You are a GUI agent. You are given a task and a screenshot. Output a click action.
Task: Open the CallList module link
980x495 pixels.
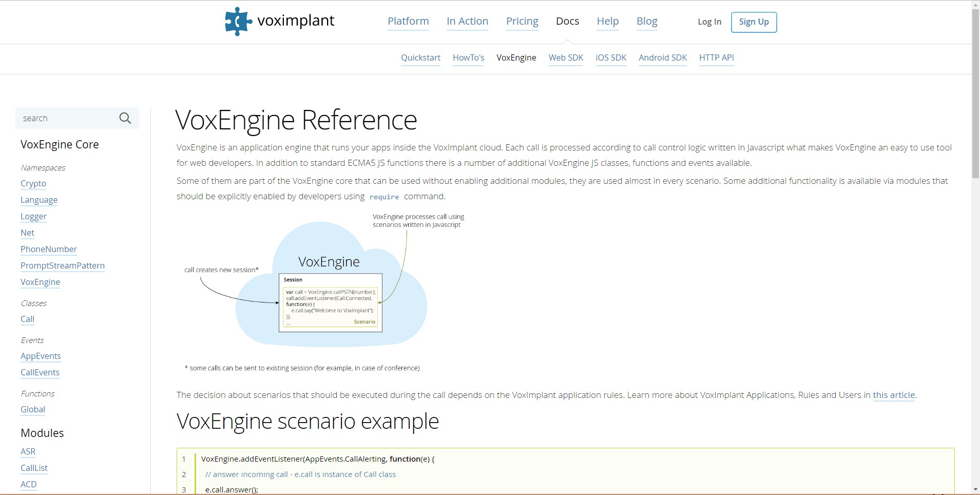34,468
